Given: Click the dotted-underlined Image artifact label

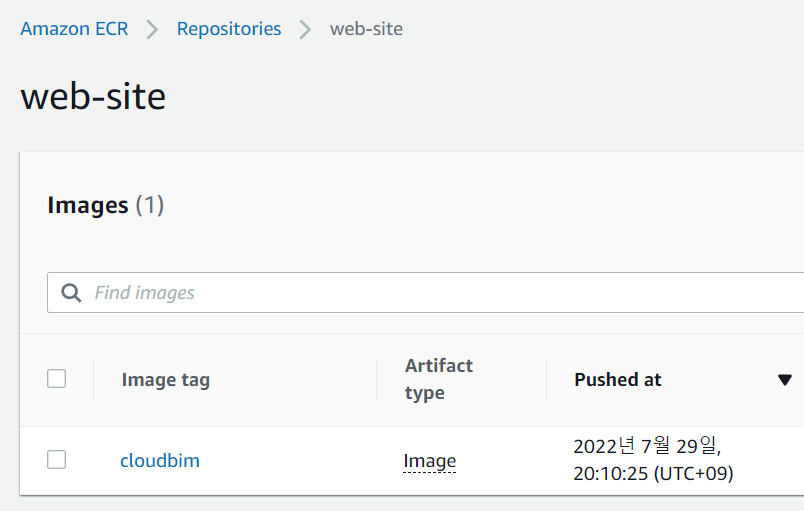Looking at the screenshot, I should coord(430,461).
